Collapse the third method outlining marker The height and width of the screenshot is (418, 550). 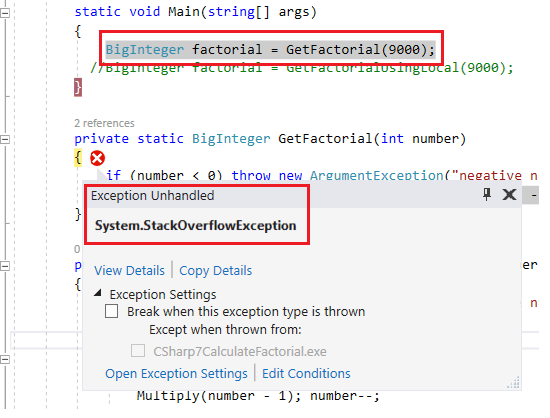[x=5, y=266]
